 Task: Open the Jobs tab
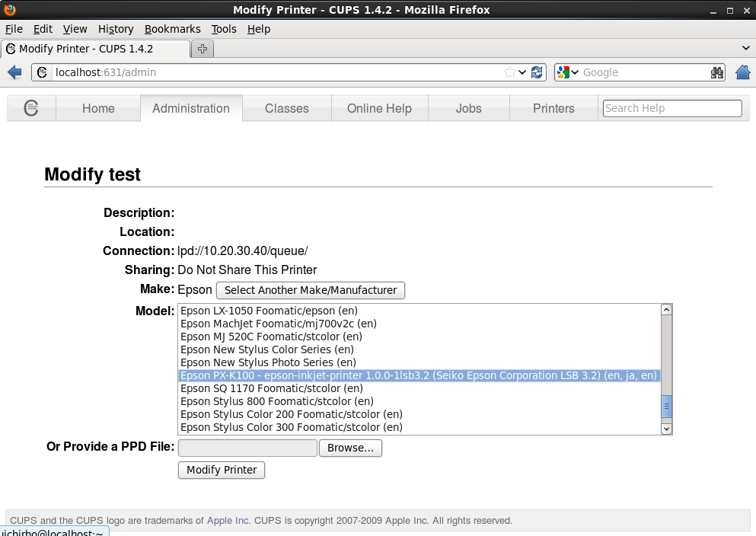pos(469,108)
